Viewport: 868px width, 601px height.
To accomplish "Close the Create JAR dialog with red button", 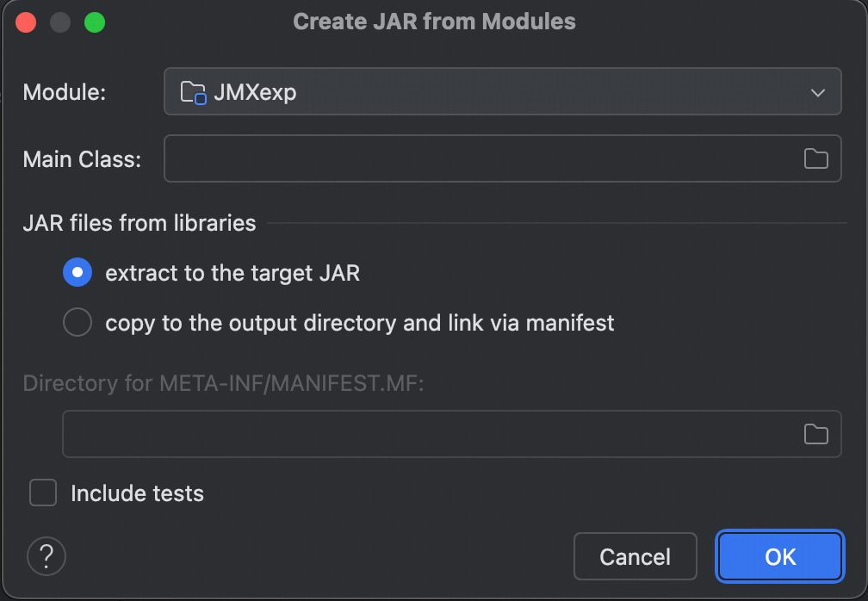I will [x=26, y=22].
